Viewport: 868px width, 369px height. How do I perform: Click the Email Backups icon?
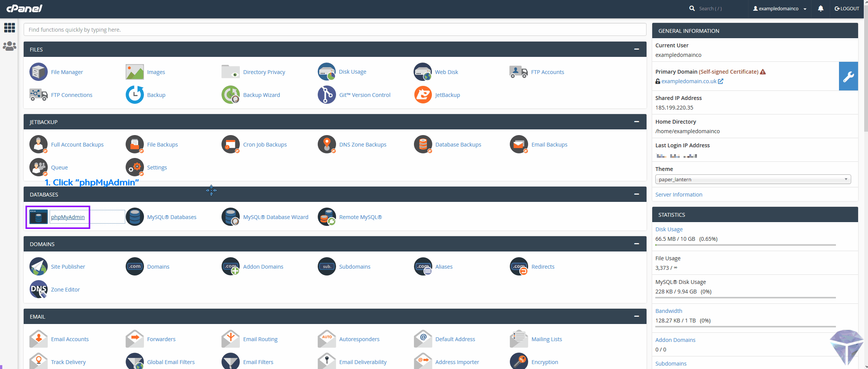click(x=519, y=144)
